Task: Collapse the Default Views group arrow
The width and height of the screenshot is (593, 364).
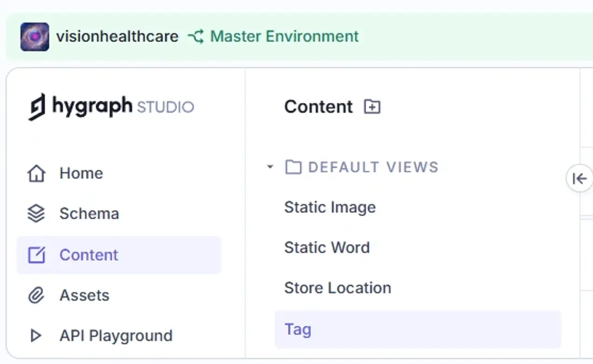Action: [270, 166]
